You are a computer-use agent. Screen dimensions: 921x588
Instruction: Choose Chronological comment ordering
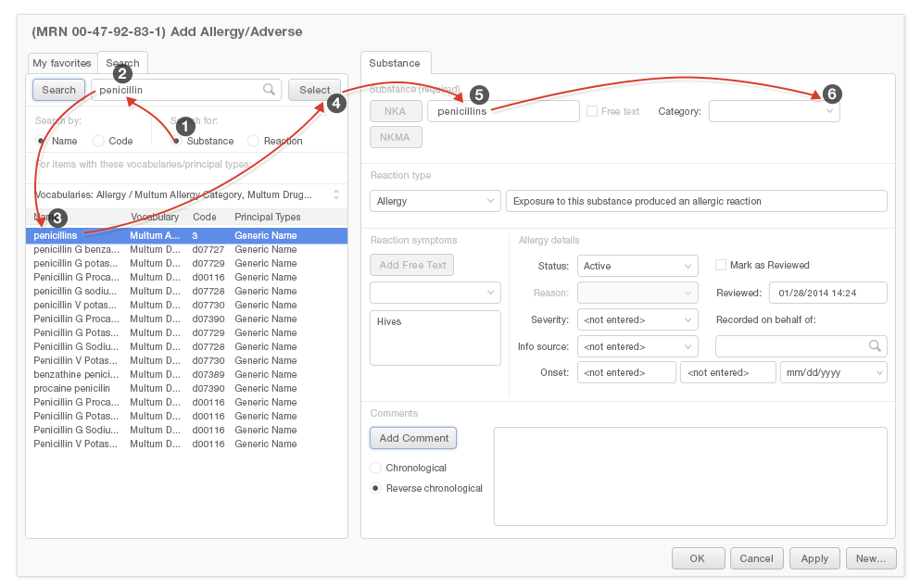pyautogui.click(x=375, y=468)
